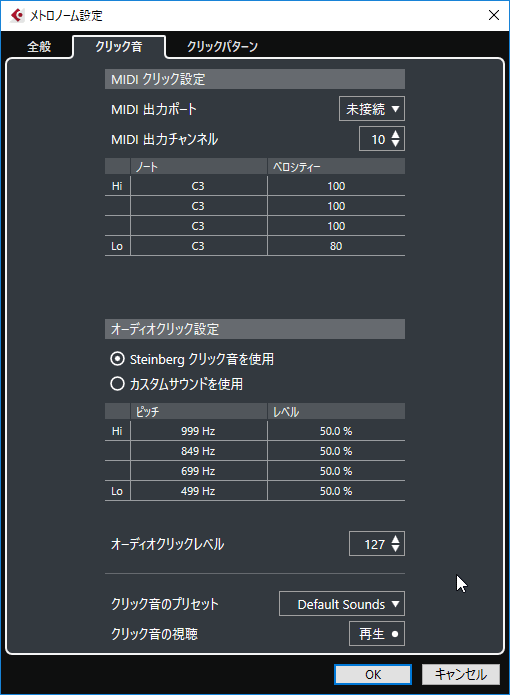Click 849 Hz row level 50.0 % cell
This screenshot has height=695, width=510.
pyautogui.click(x=336, y=451)
